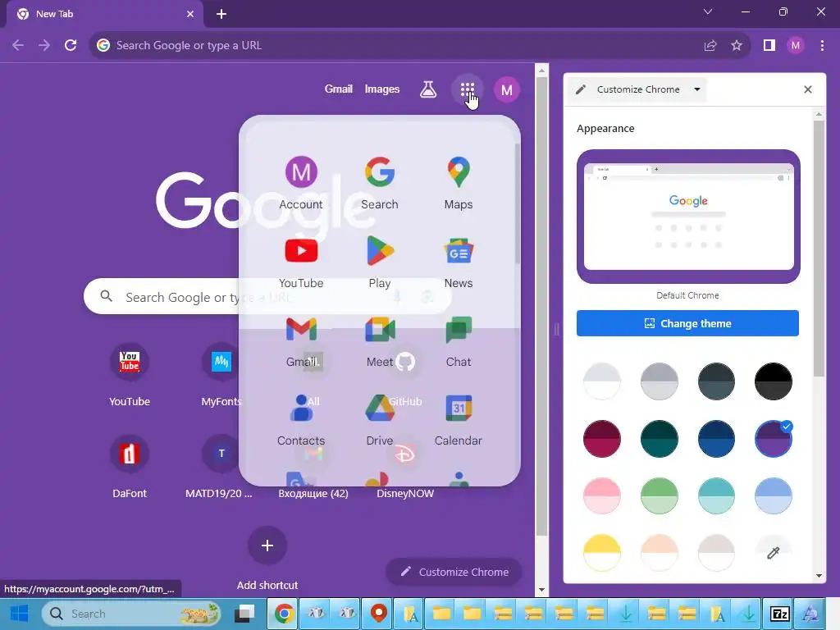Click the Windows taskbar search box
Viewport: 840px width, 630px height.
[132, 614]
